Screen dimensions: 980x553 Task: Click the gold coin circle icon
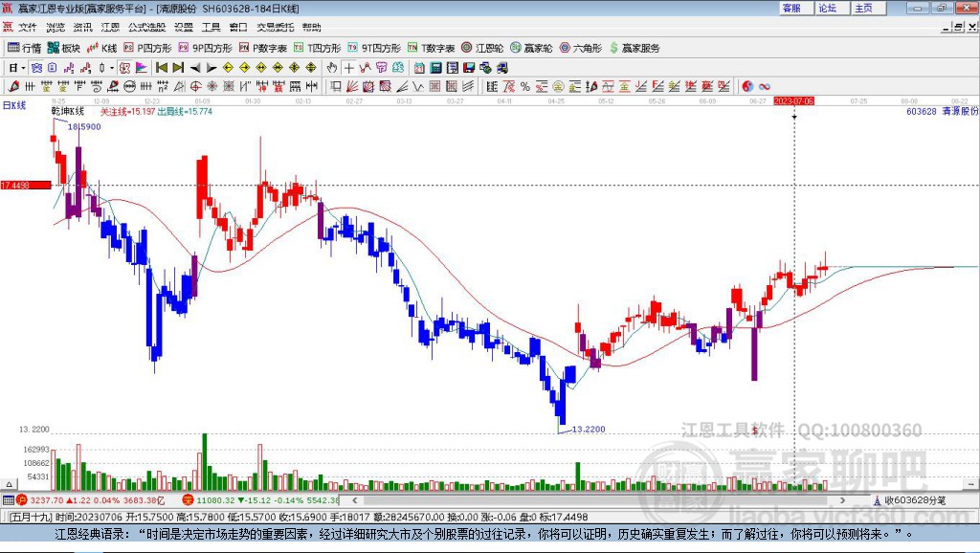(558, 86)
